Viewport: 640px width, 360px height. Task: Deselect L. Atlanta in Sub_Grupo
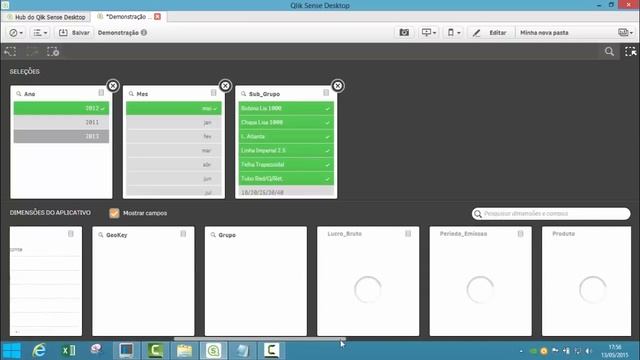pos(286,136)
